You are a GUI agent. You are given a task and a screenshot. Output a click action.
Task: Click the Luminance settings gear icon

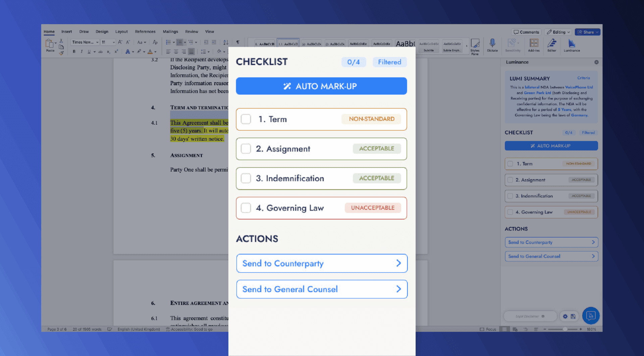click(x=565, y=316)
